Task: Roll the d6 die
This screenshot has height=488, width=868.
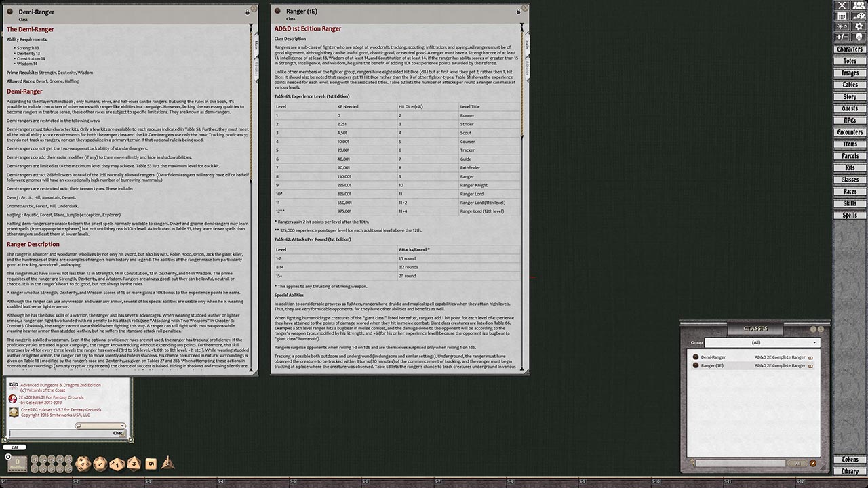Action: 150,464
